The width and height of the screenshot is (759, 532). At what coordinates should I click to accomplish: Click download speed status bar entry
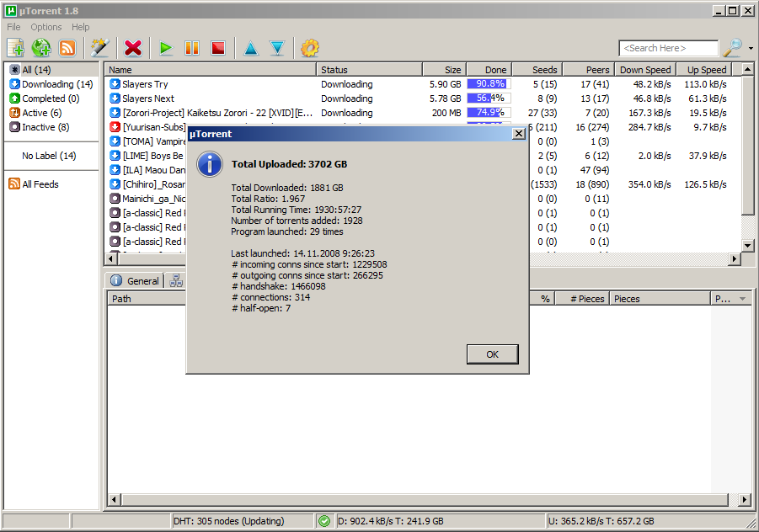(x=440, y=521)
